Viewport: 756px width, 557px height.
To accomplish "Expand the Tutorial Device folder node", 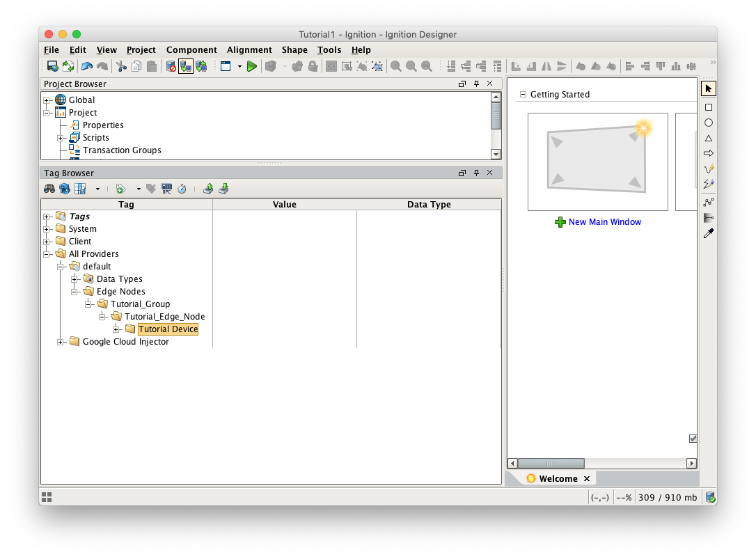I will pos(116,329).
